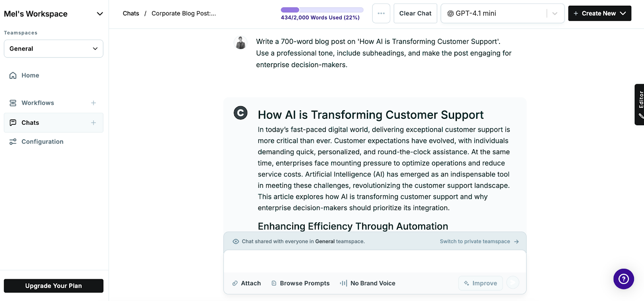644x301 pixels.
Task: Click the eye icon for chat sharing visibility
Action: click(236, 241)
